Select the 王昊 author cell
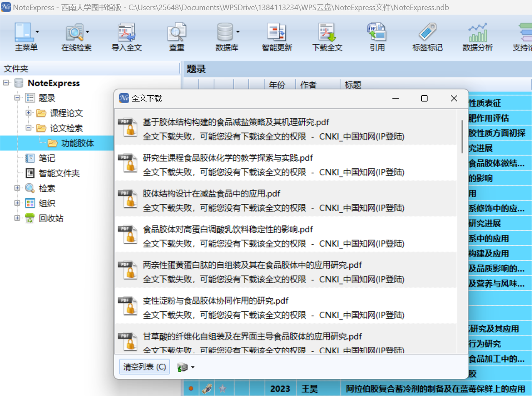 coord(310,389)
